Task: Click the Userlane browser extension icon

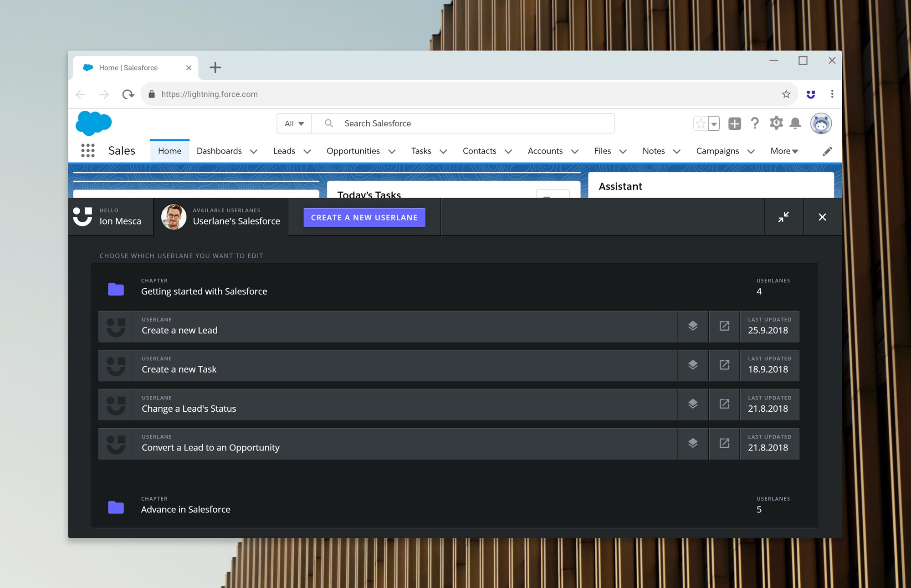Action: pos(811,94)
